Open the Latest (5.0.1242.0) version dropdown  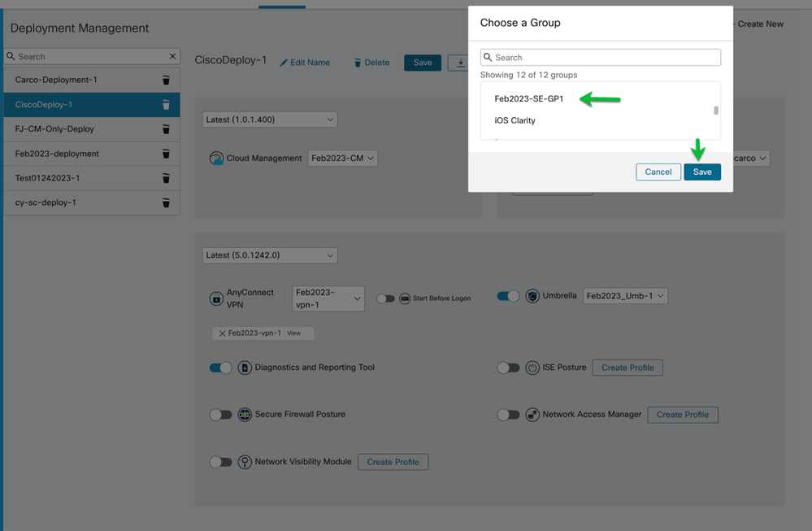point(270,255)
